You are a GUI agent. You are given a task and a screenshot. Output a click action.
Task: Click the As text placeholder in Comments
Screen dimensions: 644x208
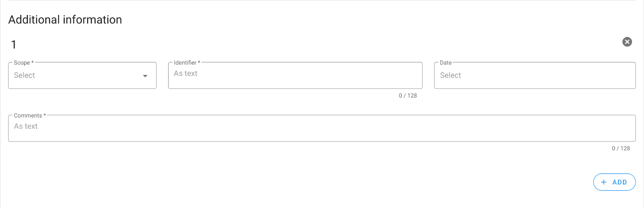tap(26, 126)
